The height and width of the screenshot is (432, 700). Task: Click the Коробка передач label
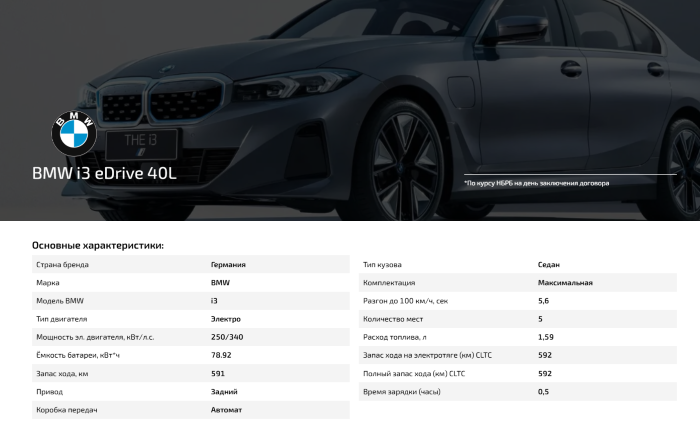point(67,410)
